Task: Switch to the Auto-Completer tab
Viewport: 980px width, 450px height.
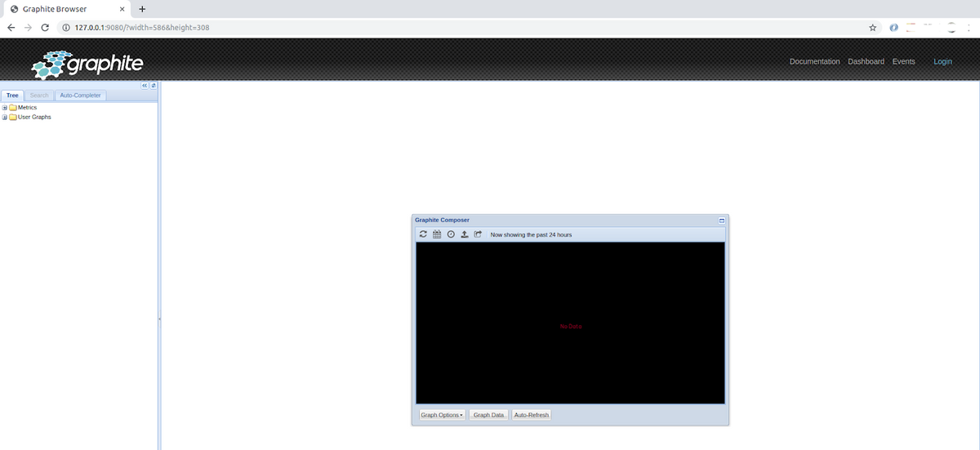Action: click(81, 96)
